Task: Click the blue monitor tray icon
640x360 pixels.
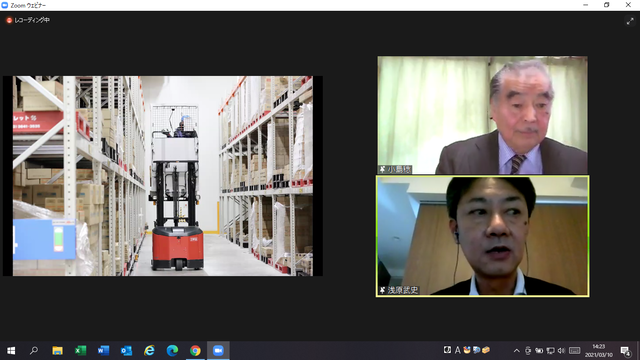Action: pyautogui.click(x=476, y=350)
